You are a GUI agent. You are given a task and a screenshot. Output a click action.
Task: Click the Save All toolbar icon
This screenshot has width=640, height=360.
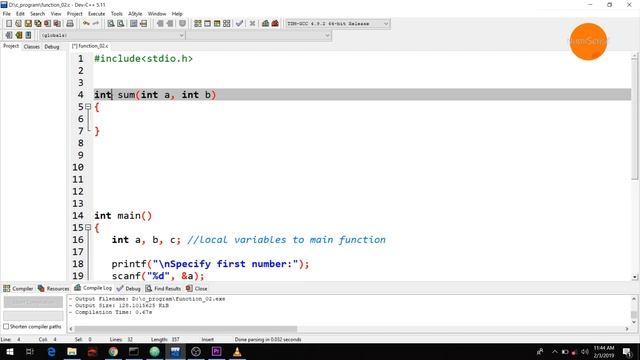coord(38,24)
